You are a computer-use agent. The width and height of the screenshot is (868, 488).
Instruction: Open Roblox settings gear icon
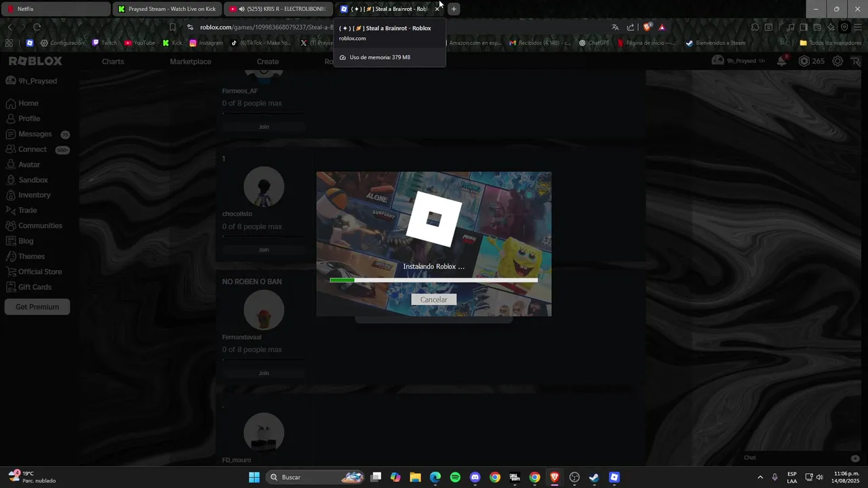tap(838, 61)
